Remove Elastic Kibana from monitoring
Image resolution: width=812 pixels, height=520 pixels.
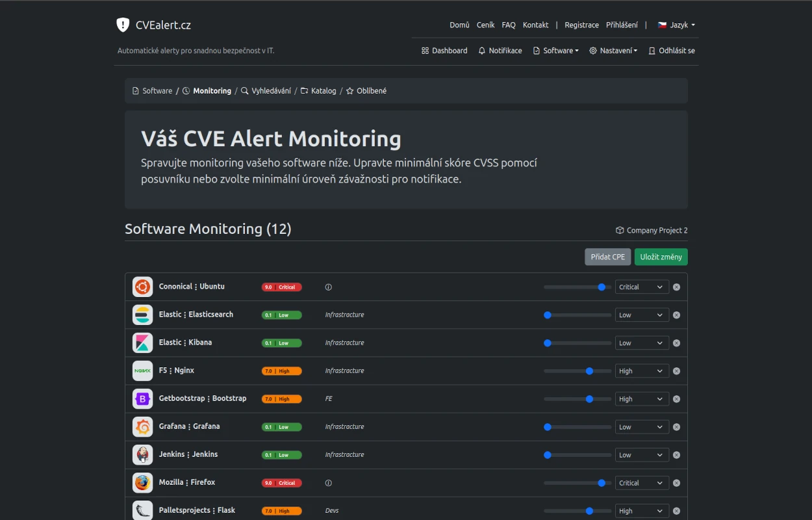(676, 343)
